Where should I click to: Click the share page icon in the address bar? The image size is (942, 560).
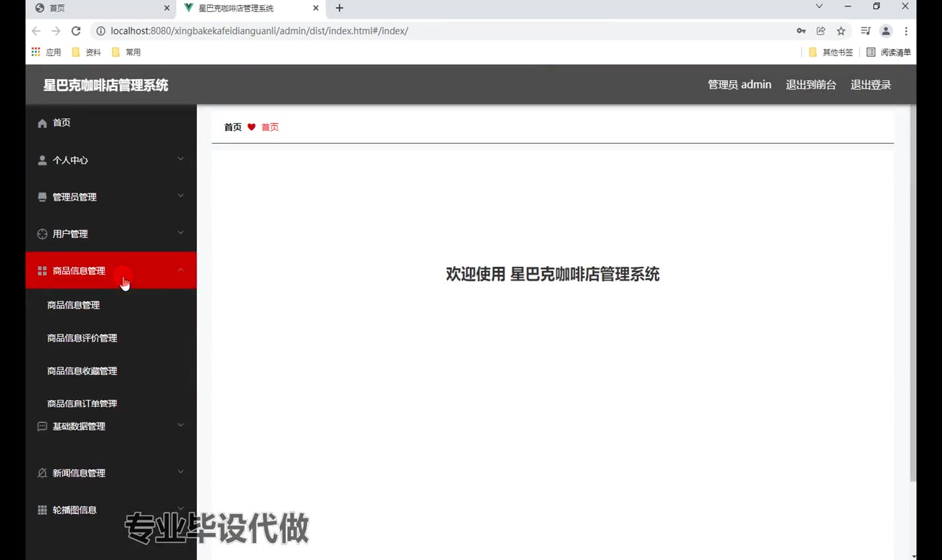pyautogui.click(x=821, y=31)
